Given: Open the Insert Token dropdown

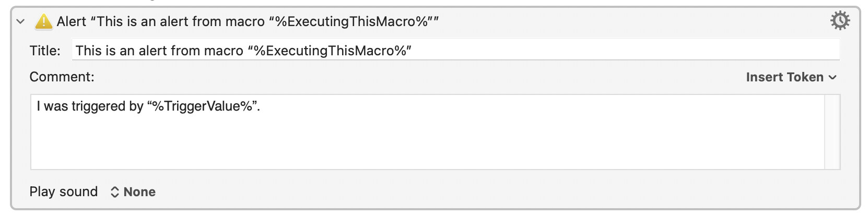Looking at the screenshot, I should (x=784, y=77).
